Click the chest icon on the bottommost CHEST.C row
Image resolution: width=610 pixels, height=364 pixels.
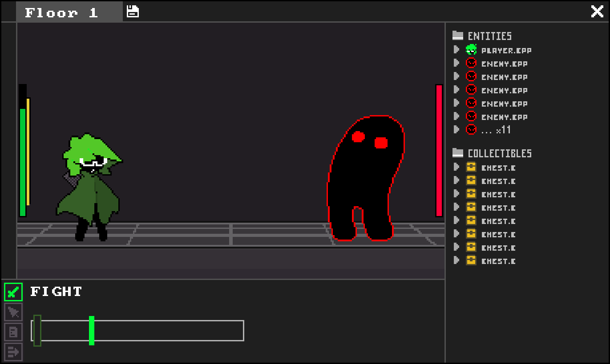pyautogui.click(x=471, y=260)
